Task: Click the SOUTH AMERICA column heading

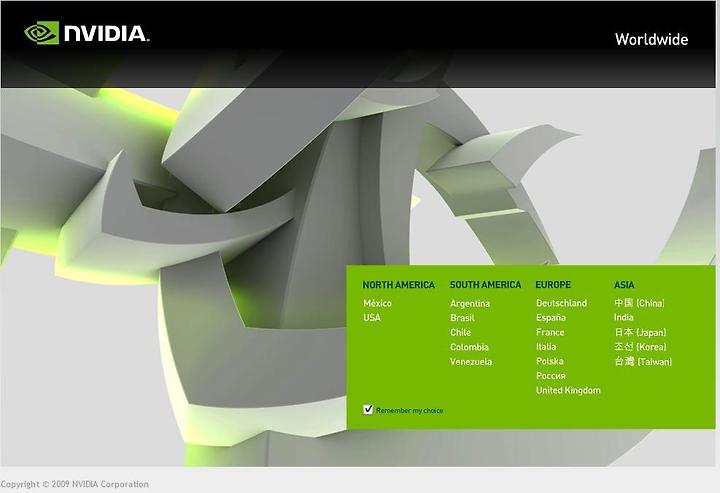Action: pyautogui.click(x=485, y=285)
